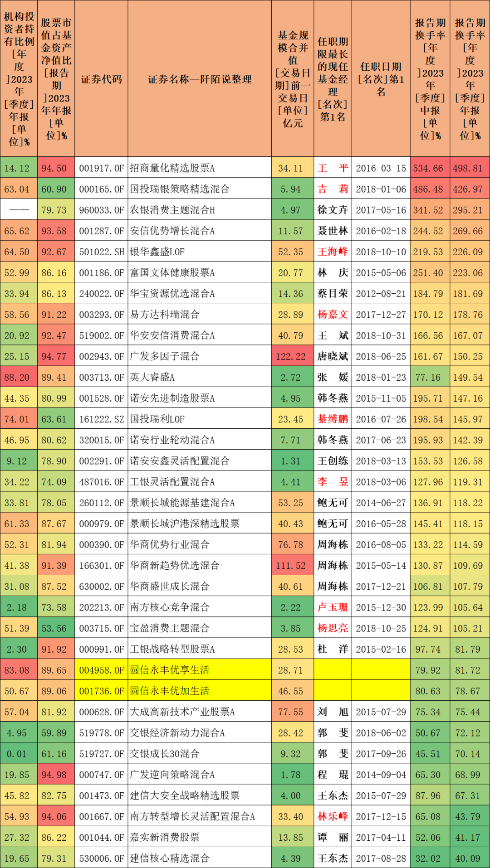
Task: Click date 2016-08-05
Action: point(381,545)
